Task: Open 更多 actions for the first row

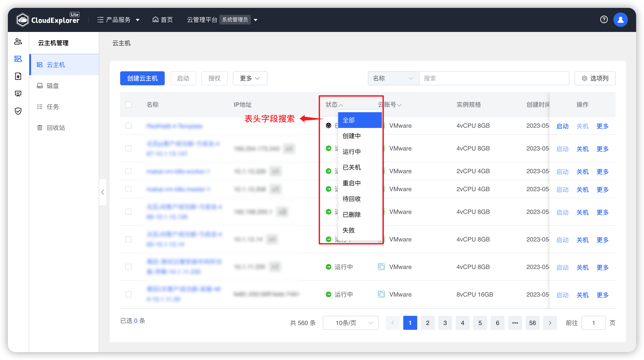Action: coord(602,126)
